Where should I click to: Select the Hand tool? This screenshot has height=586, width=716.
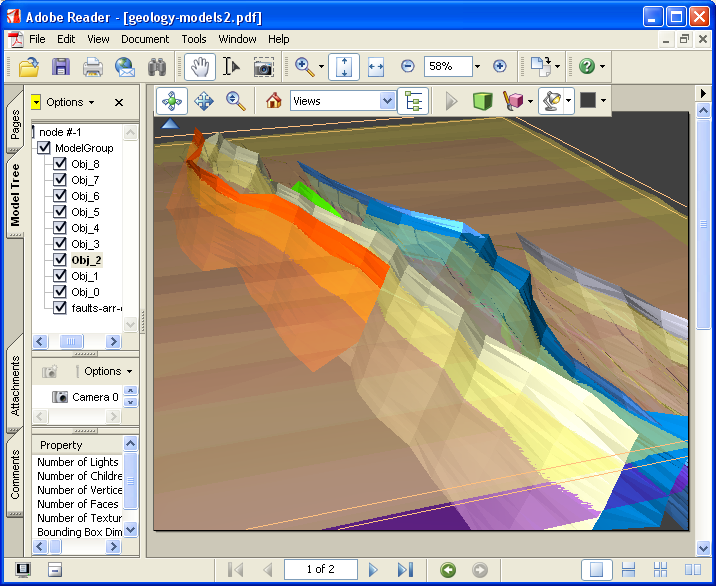[x=200, y=67]
